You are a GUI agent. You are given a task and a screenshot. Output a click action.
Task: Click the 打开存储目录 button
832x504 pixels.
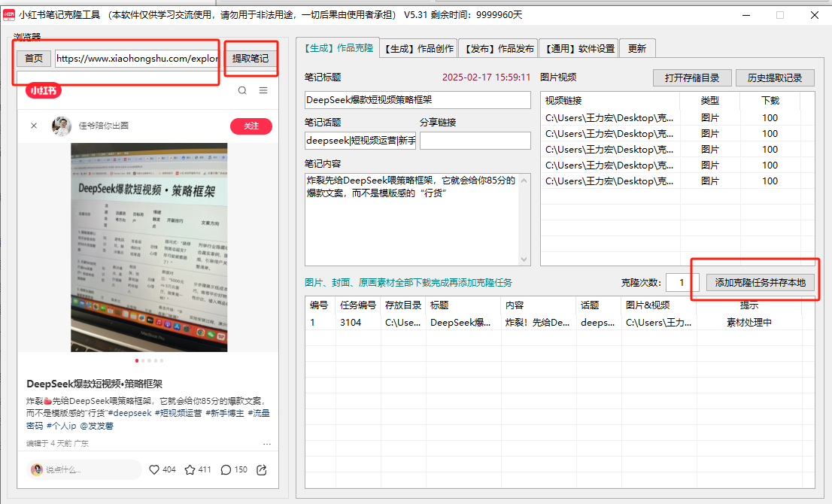pos(692,77)
